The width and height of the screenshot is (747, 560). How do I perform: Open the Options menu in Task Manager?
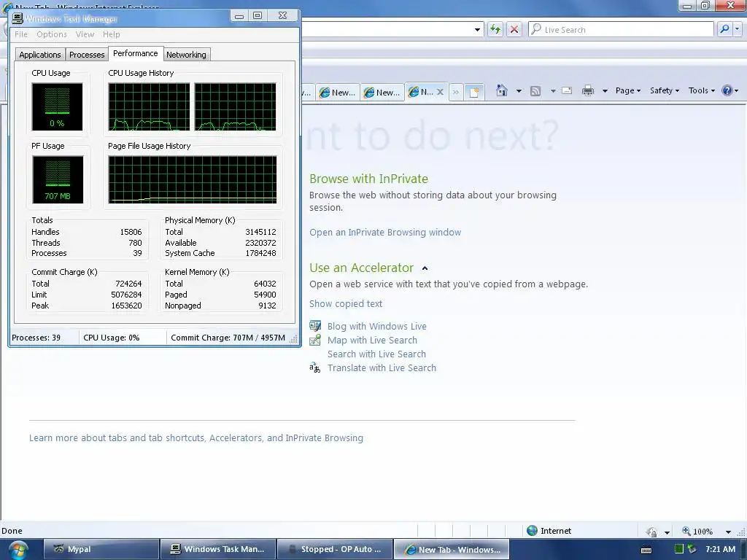click(52, 34)
